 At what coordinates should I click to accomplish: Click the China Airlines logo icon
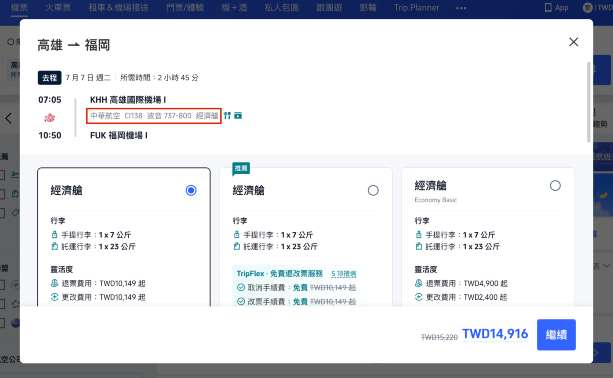[x=49, y=117]
